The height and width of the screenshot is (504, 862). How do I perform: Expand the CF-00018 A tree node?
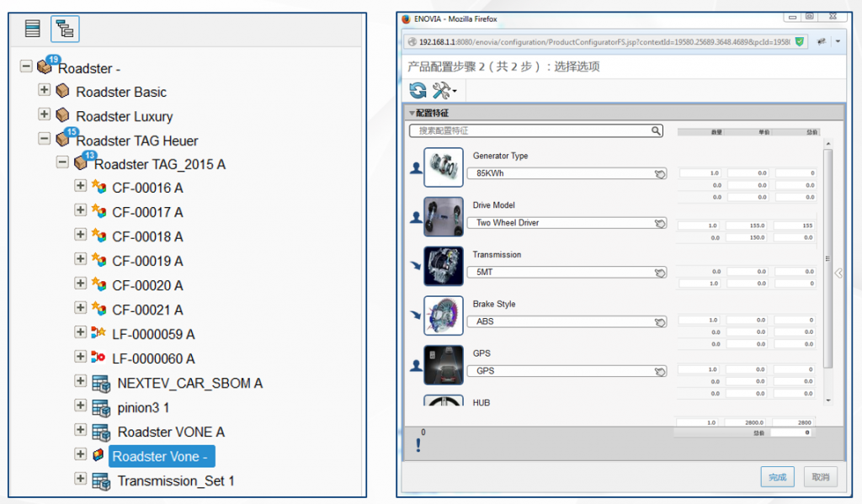[x=81, y=235]
